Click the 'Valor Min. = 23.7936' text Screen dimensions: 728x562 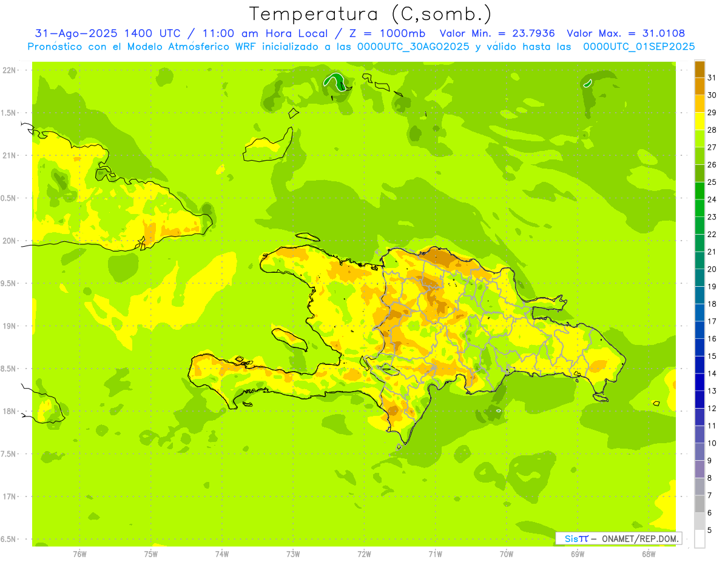[x=497, y=33]
